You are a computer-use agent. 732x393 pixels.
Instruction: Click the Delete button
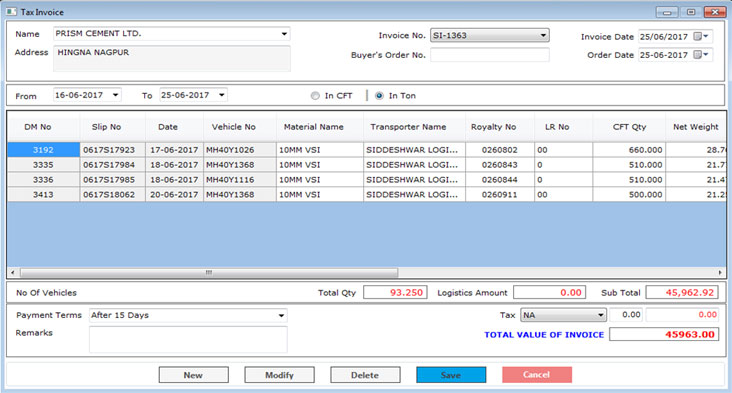365,375
